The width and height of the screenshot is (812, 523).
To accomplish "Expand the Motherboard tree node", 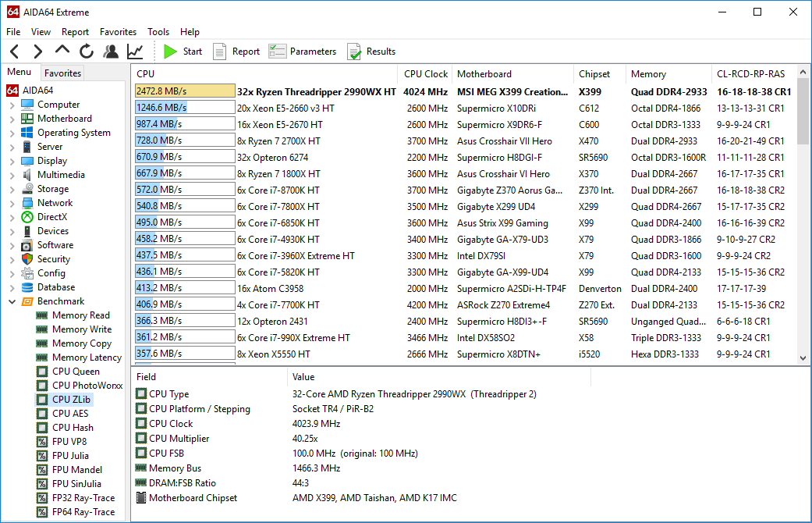I will pos(12,119).
